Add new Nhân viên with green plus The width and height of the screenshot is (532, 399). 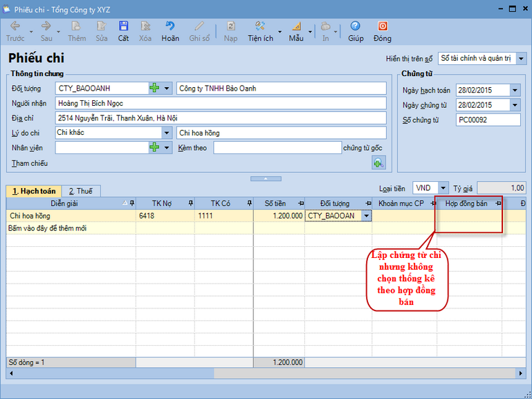coord(154,147)
